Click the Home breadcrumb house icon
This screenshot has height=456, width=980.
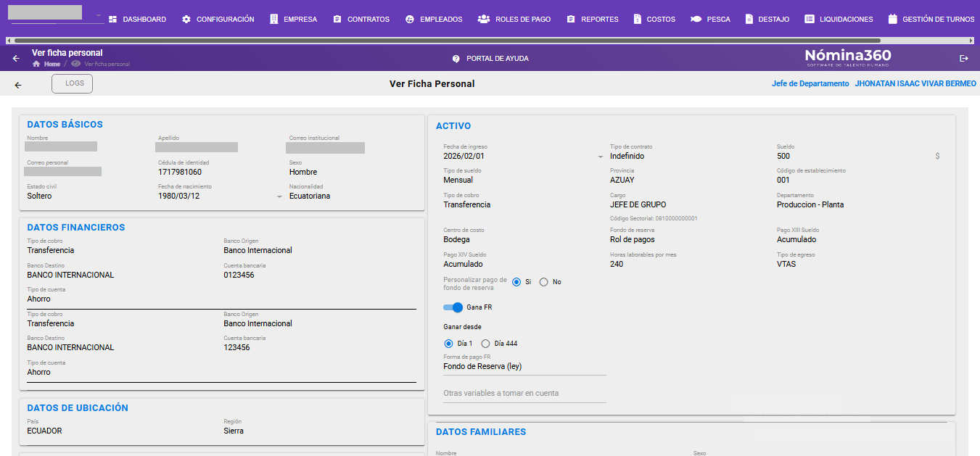[36, 64]
